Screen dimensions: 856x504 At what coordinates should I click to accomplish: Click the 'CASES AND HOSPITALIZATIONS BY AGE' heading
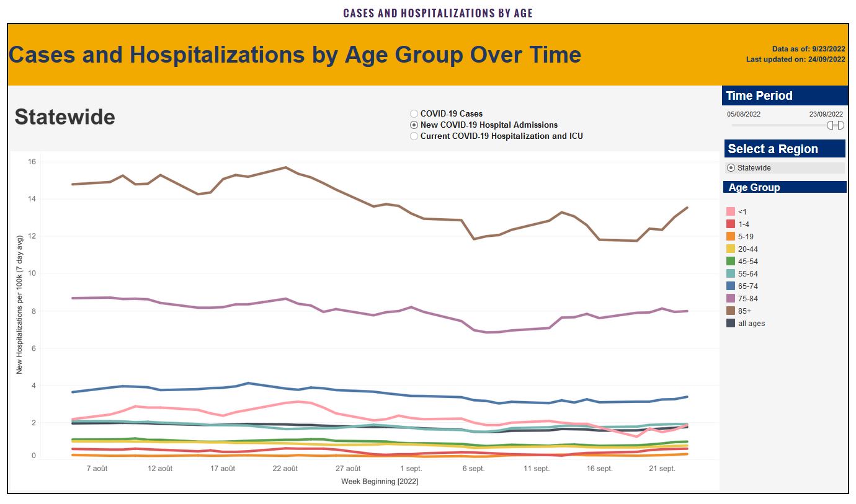[x=438, y=13]
